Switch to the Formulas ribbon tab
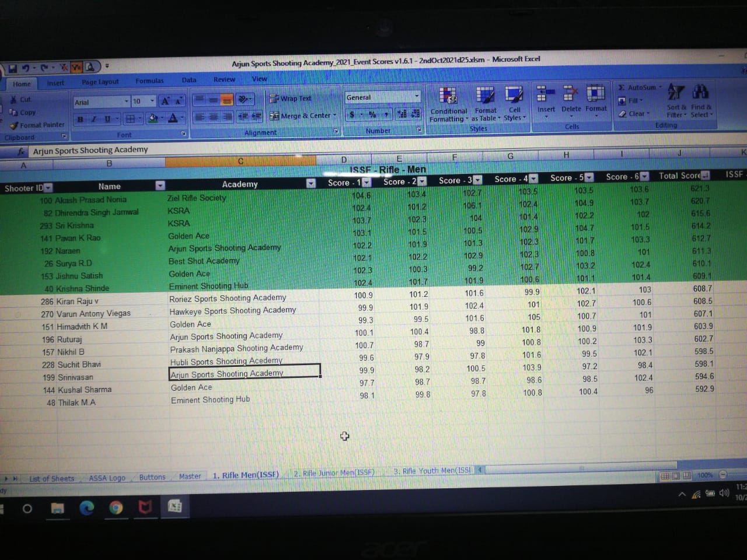 coord(149,81)
